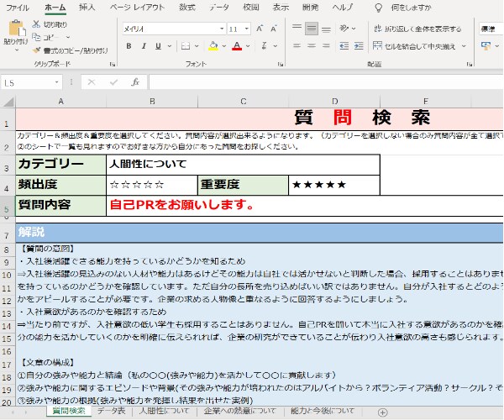Click the text orientation icon
Screen dimensions: 504x420
point(344,29)
